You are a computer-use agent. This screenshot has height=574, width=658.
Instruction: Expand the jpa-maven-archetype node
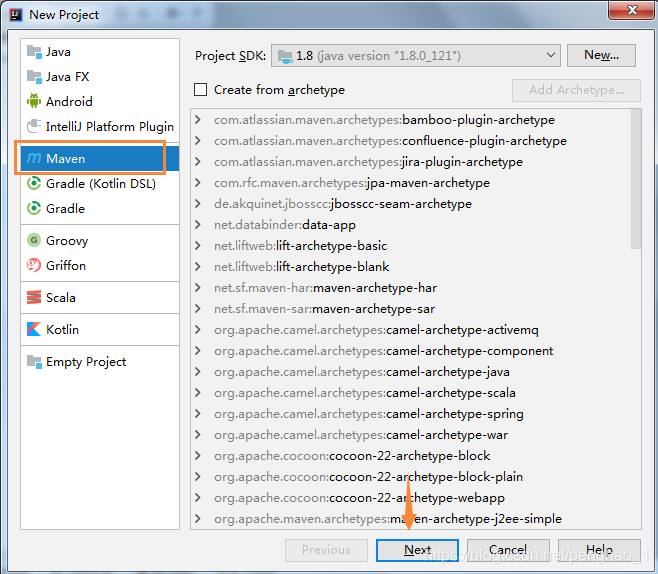(x=198, y=183)
